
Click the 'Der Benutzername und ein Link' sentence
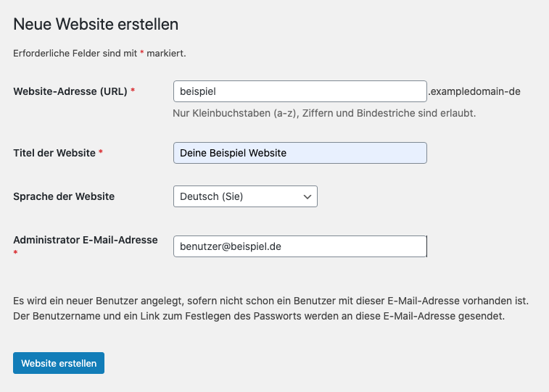point(259,316)
